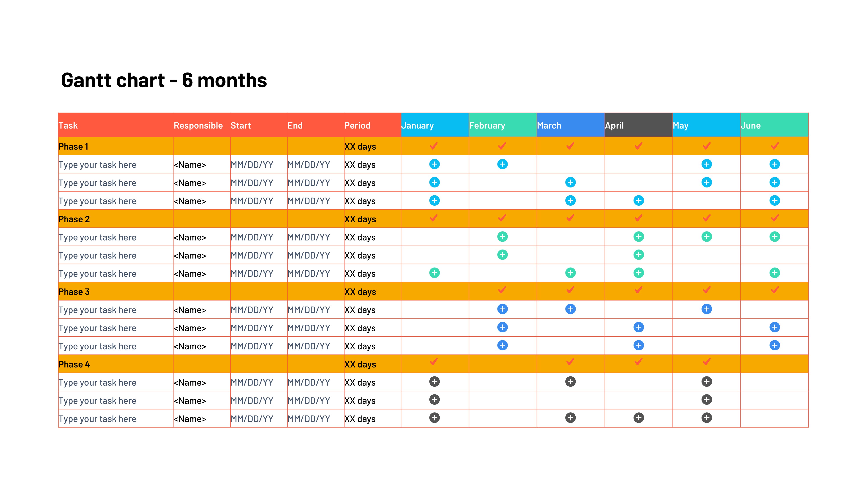Click the dark plus icon in the Phase 4 second task row under January

[434, 400]
